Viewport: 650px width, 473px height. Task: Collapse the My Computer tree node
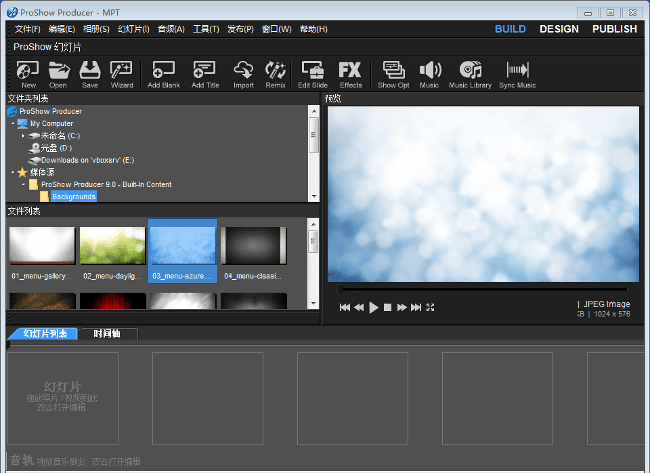(x=13, y=123)
